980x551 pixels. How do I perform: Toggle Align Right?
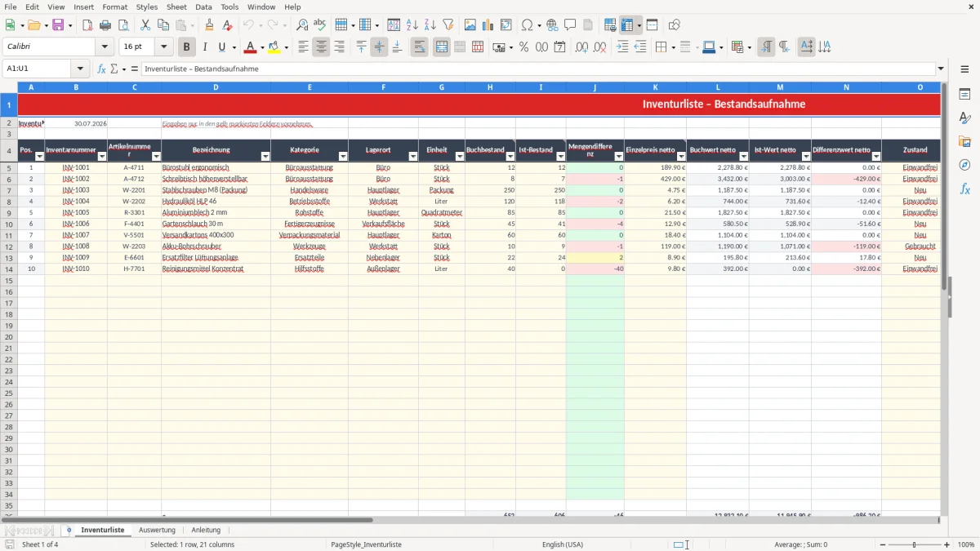[x=339, y=47]
